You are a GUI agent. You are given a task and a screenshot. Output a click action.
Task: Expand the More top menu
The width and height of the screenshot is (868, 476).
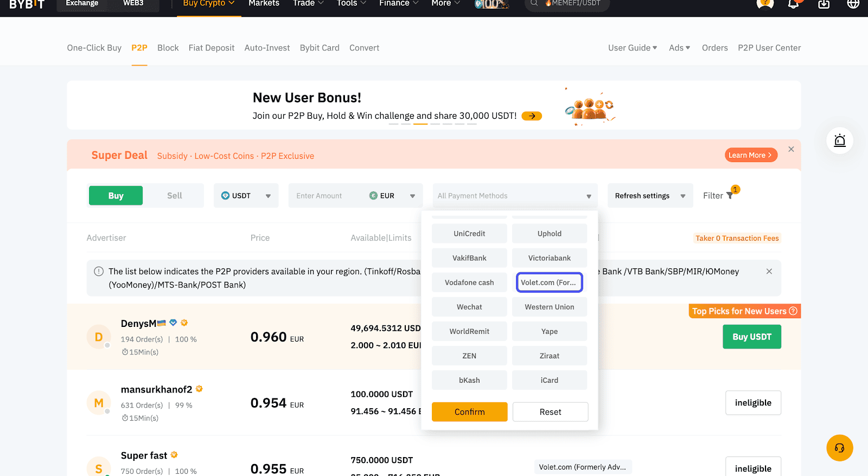(445, 3)
